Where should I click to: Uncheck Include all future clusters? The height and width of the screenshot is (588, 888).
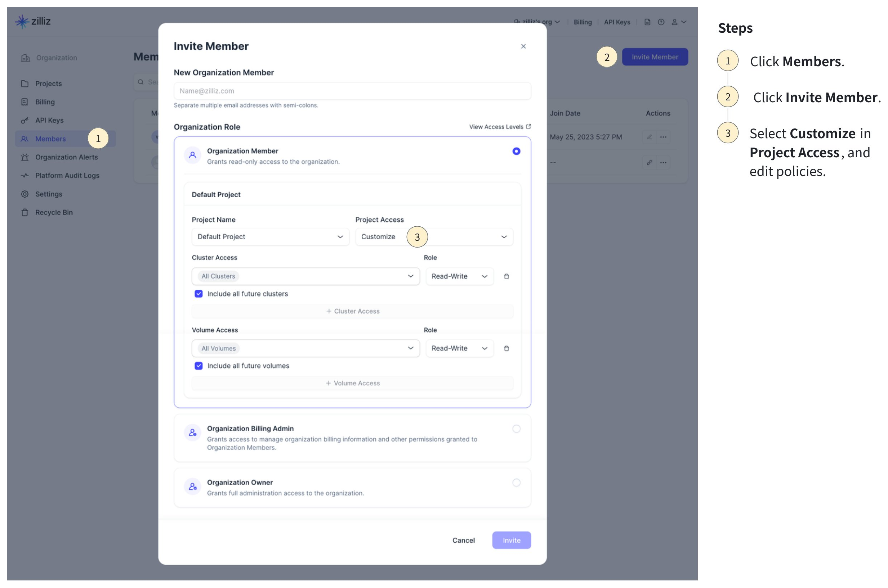198,294
